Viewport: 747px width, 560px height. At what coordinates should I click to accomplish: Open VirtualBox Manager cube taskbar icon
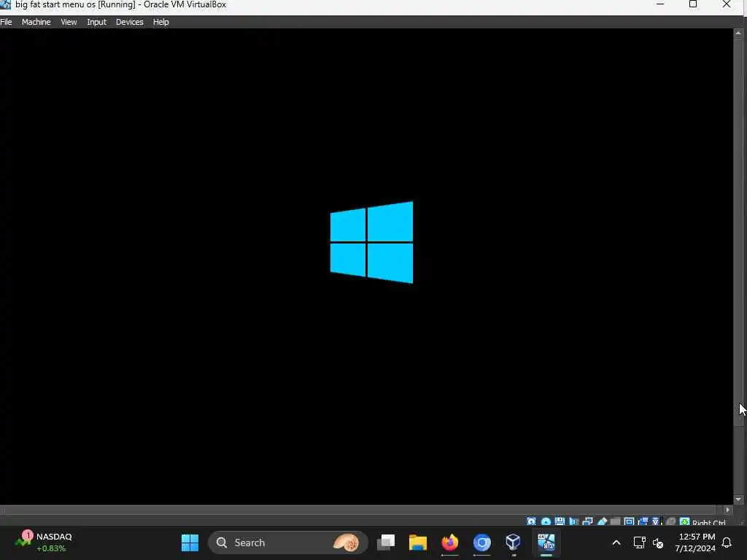[513, 542]
